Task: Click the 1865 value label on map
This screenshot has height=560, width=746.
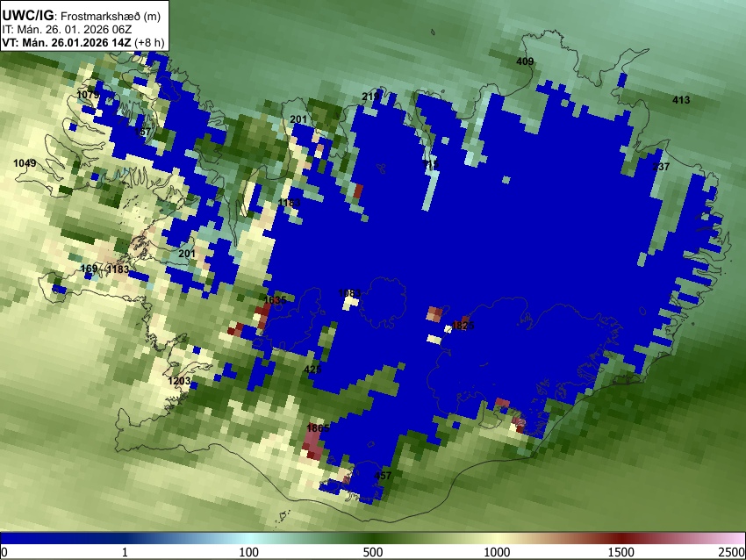Action: [318, 428]
